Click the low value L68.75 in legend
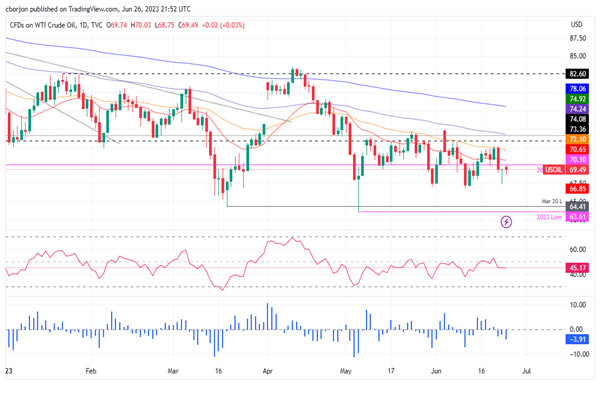 [165, 25]
